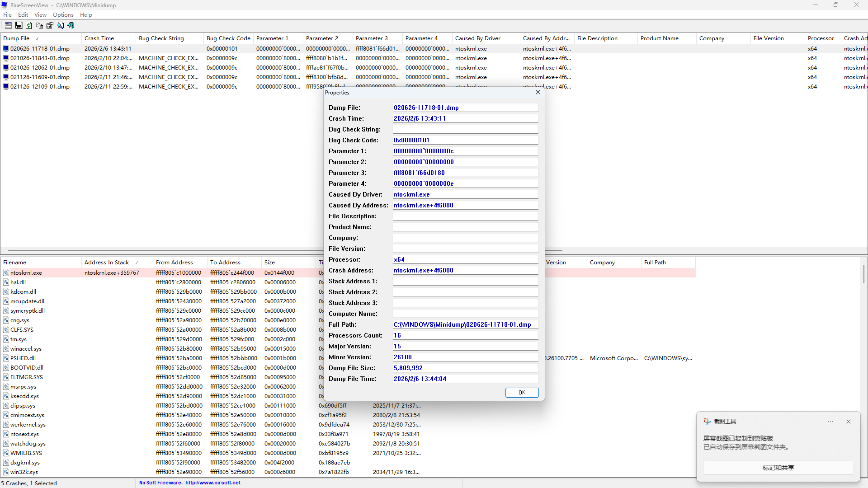This screenshot has height=488, width=868.
Task: Select the 021126-12109-01.dmp dump file icon
Action: (x=6, y=87)
